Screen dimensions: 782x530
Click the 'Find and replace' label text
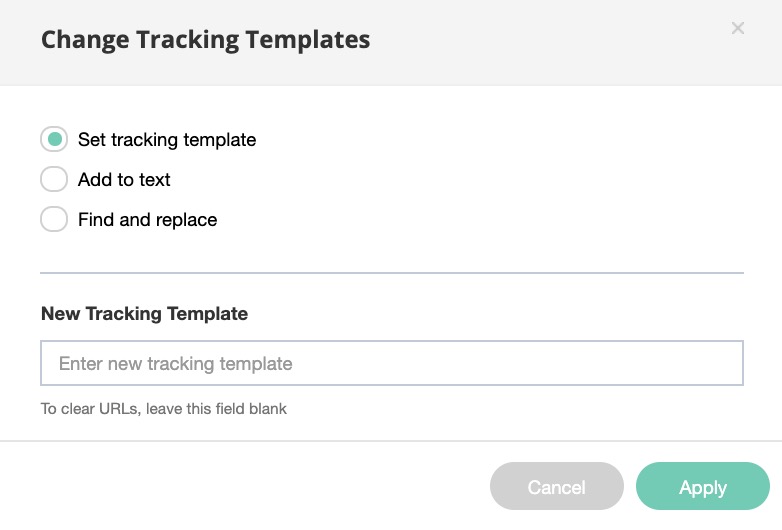(x=147, y=220)
